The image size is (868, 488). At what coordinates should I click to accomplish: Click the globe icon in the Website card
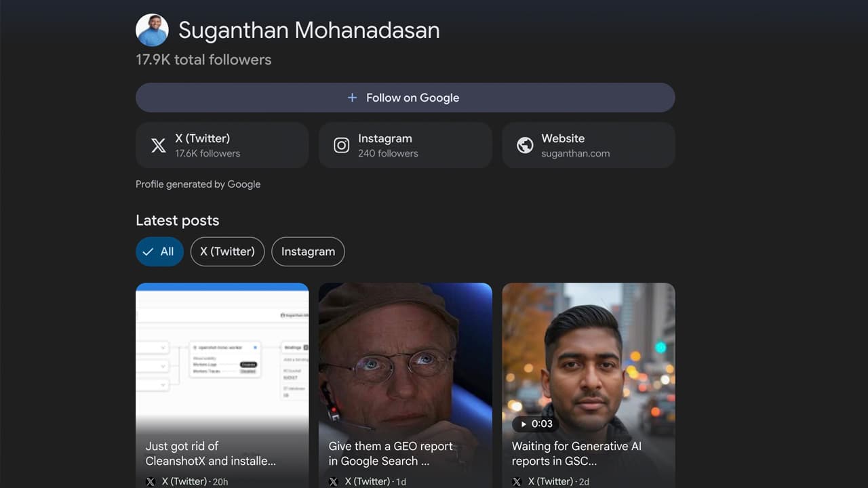(x=525, y=145)
